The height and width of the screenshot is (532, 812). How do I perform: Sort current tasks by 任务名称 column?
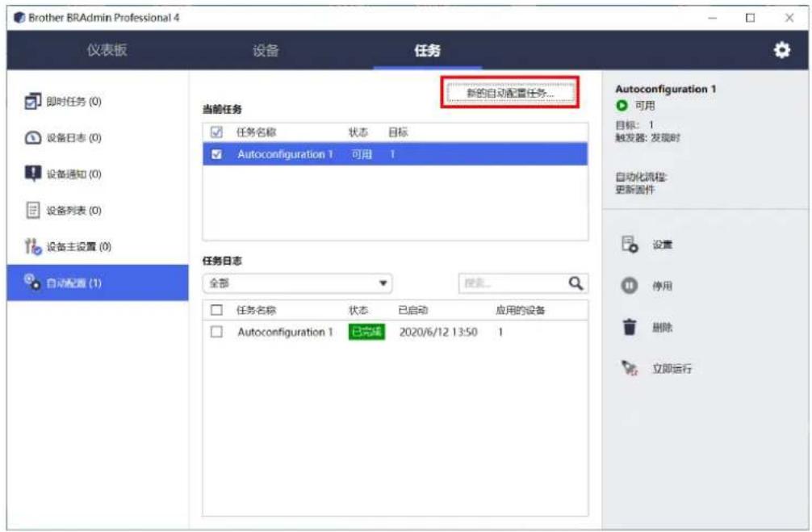pyautogui.click(x=257, y=132)
